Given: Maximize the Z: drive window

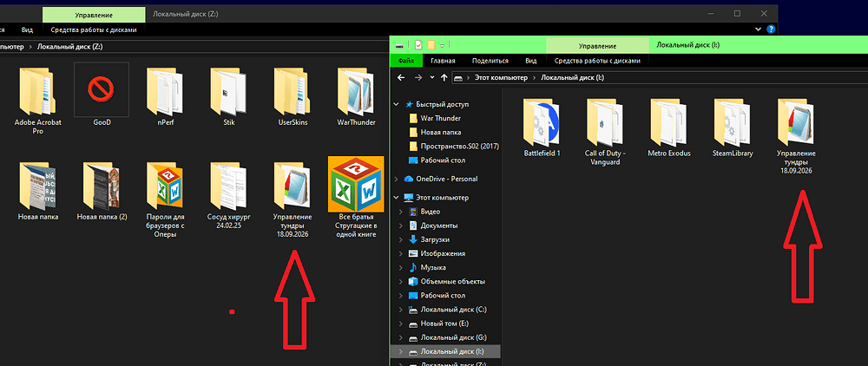Looking at the screenshot, I should (x=737, y=13).
